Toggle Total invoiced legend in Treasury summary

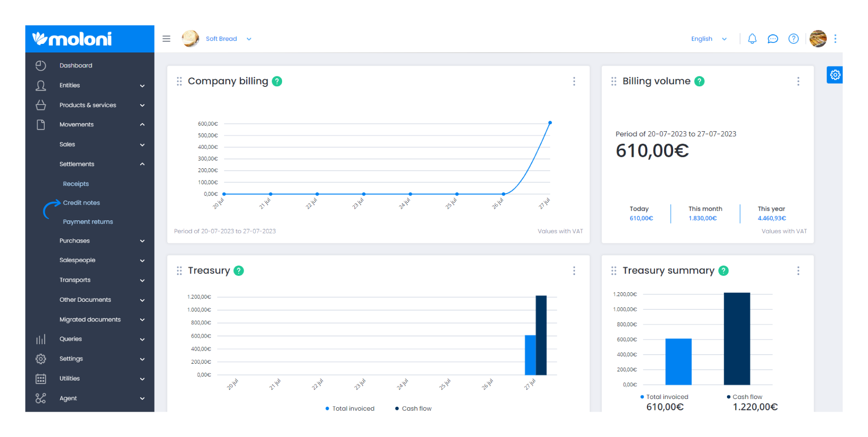(664, 397)
